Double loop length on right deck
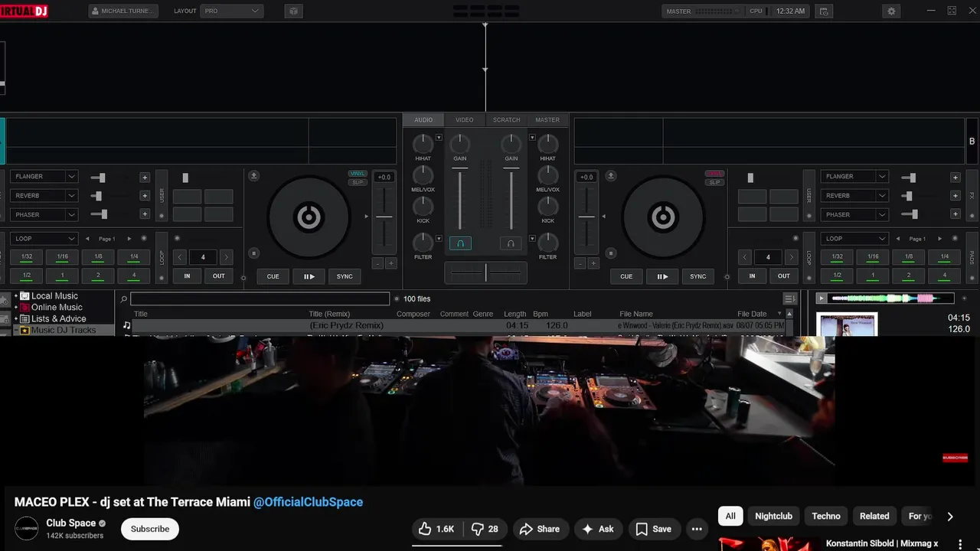 click(792, 257)
